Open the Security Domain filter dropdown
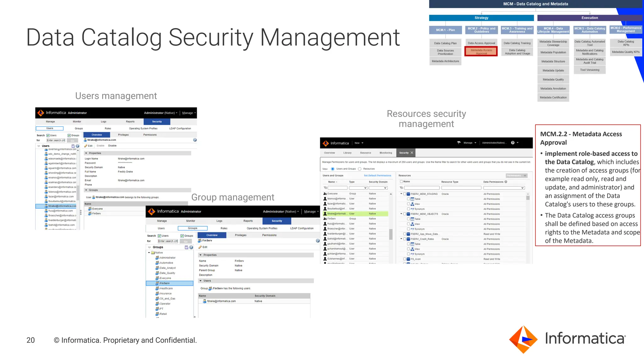644x362 pixels. [x=378, y=188]
